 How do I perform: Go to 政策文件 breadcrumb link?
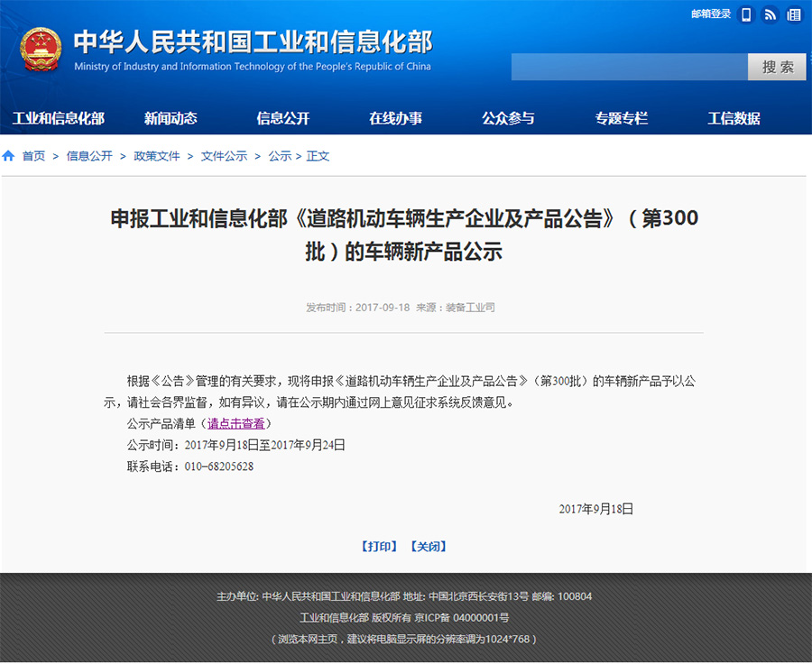pos(156,156)
